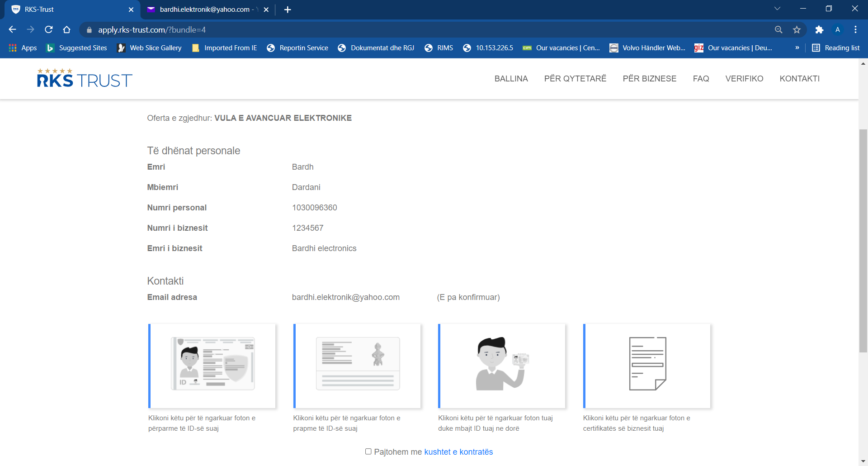The width and height of the screenshot is (868, 466).
Task: Open the Chrome profile avatar
Action: click(838, 29)
